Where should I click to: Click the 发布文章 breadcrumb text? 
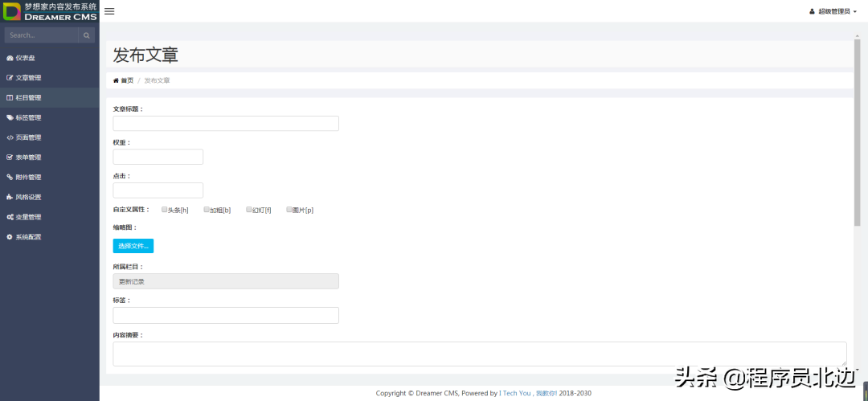tap(158, 81)
